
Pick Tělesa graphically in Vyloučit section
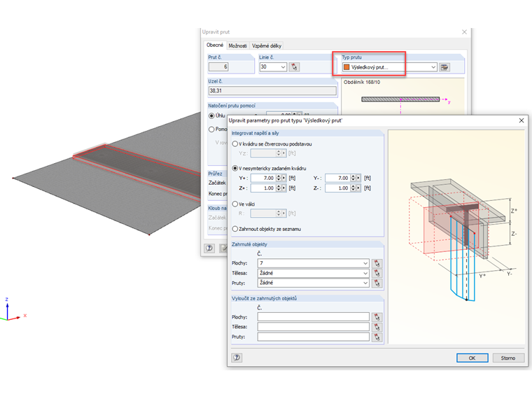377,327
